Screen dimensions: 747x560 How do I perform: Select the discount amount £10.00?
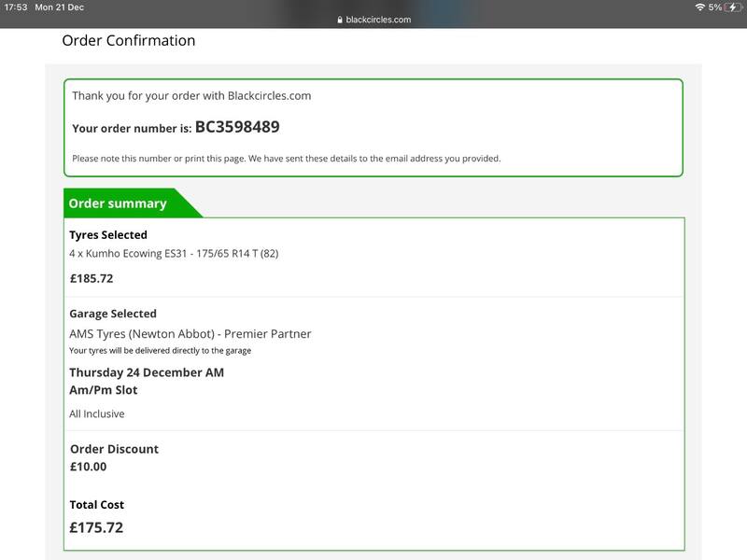tap(88, 467)
